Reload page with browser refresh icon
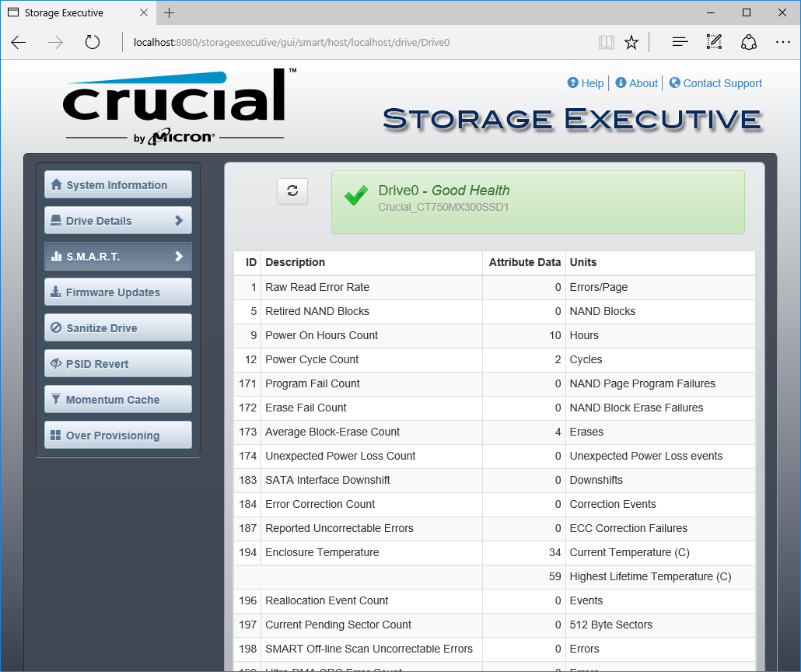This screenshot has width=801, height=672. (x=92, y=43)
